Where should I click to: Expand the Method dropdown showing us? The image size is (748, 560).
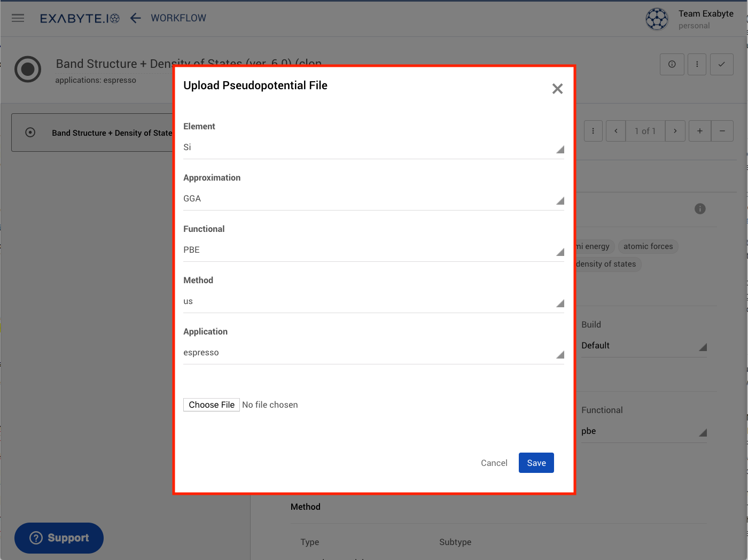pos(373,301)
